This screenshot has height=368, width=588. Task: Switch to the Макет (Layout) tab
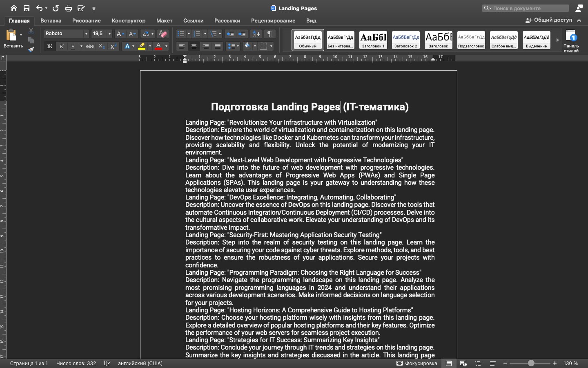(165, 20)
